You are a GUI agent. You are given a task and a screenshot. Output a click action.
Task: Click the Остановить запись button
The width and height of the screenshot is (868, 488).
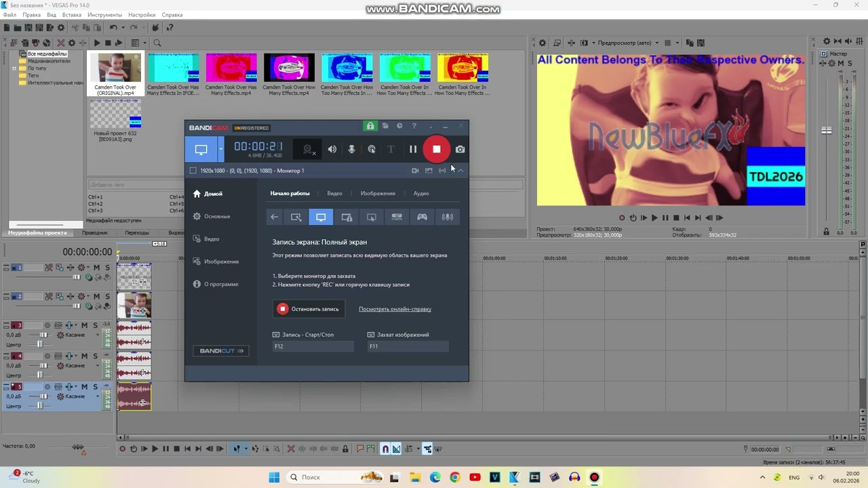point(309,309)
